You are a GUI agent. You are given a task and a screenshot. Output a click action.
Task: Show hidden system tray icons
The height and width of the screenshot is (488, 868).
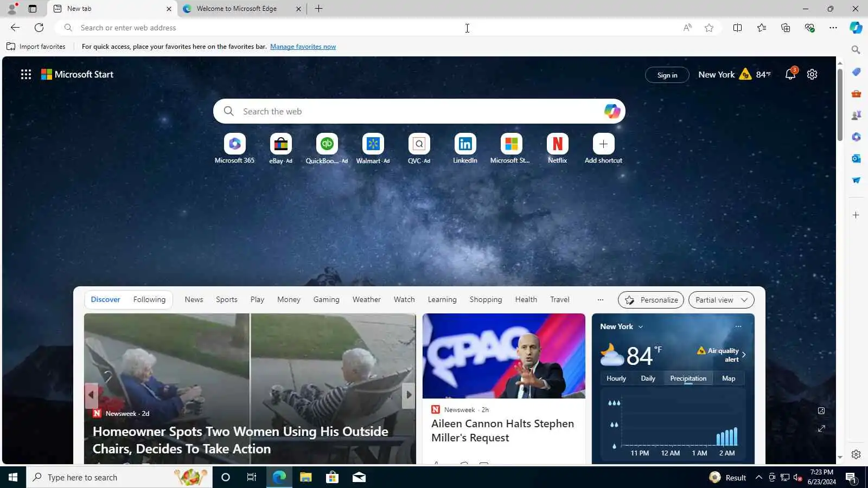coord(758,477)
